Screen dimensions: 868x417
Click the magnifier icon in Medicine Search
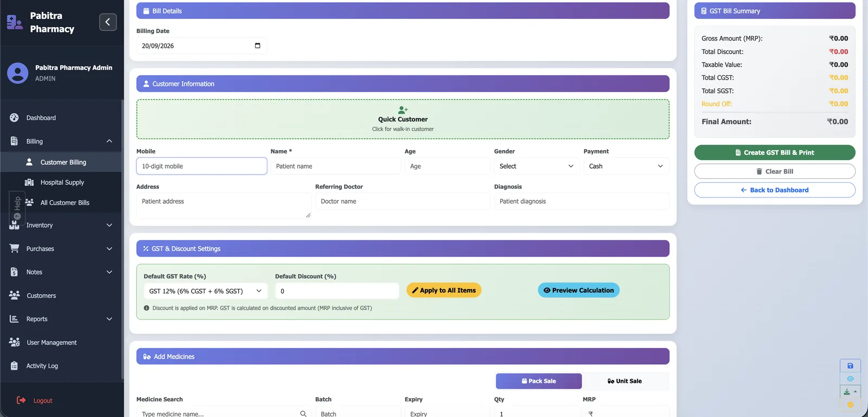(303, 413)
